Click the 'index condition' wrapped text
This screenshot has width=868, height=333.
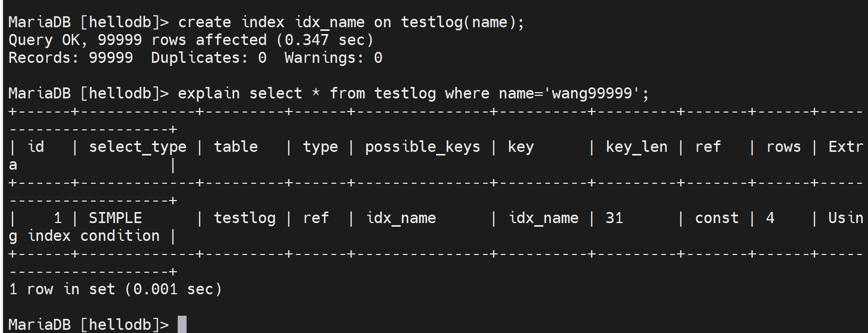pyautogui.click(x=93, y=236)
